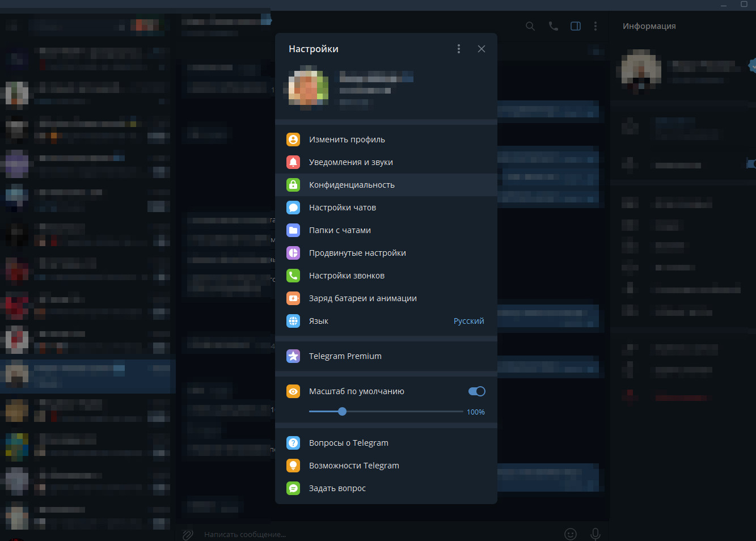
Task: Open Вопросы о Telegram
Action: click(348, 443)
